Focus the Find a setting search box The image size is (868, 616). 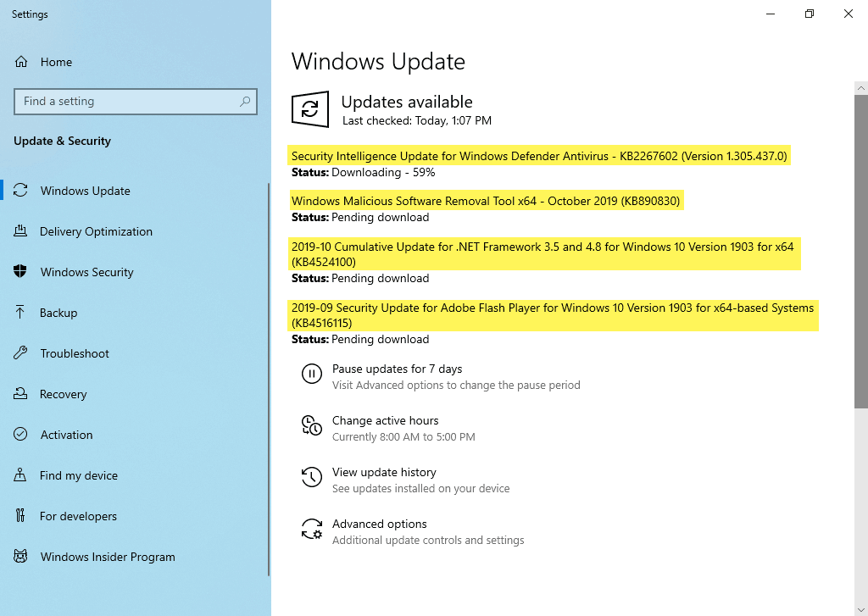(136, 102)
